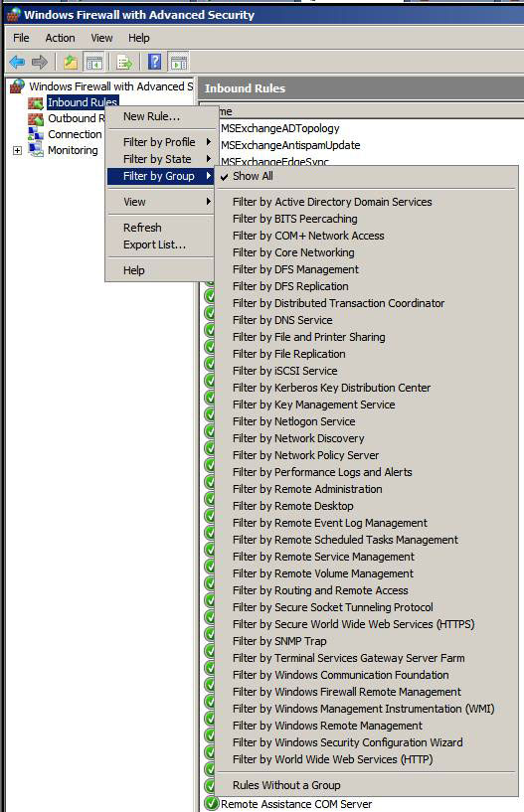Filter by Core Networking
The image size is (524, 812).
pyautogui.click(x=367, y=252)
